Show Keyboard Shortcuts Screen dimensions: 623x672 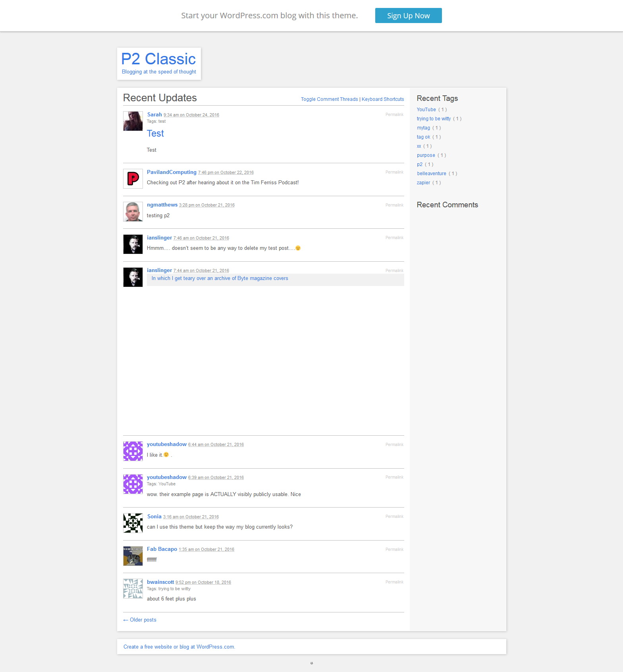point(383,99)
